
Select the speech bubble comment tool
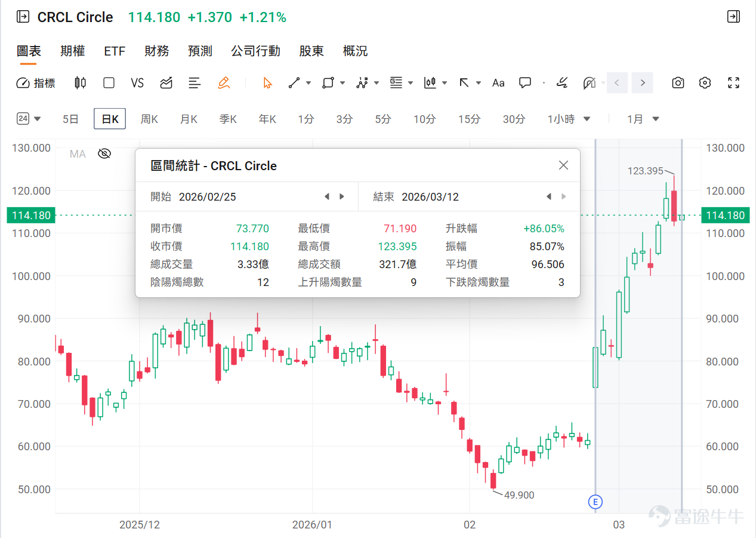click(525, 83)
